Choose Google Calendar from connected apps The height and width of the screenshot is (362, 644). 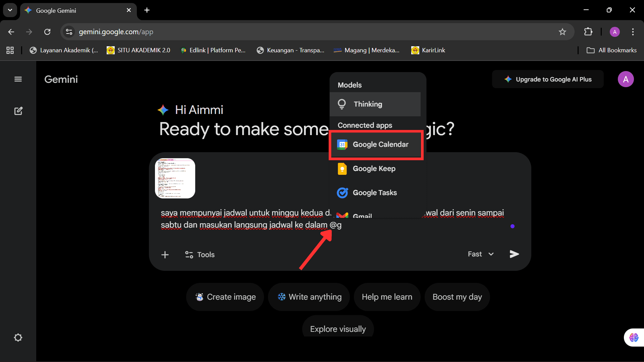pyautogui.click(x=376, y=145)
